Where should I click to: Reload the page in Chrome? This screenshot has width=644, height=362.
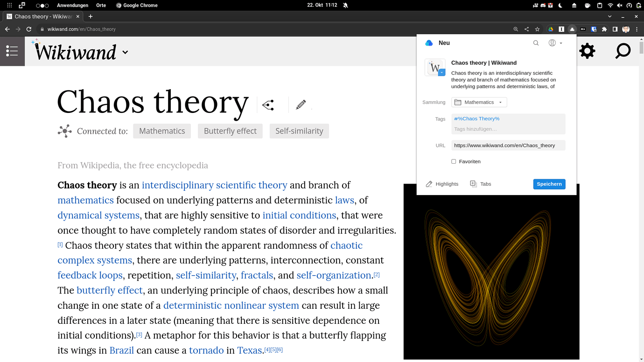pyautogui.click(x=29, y=29)
